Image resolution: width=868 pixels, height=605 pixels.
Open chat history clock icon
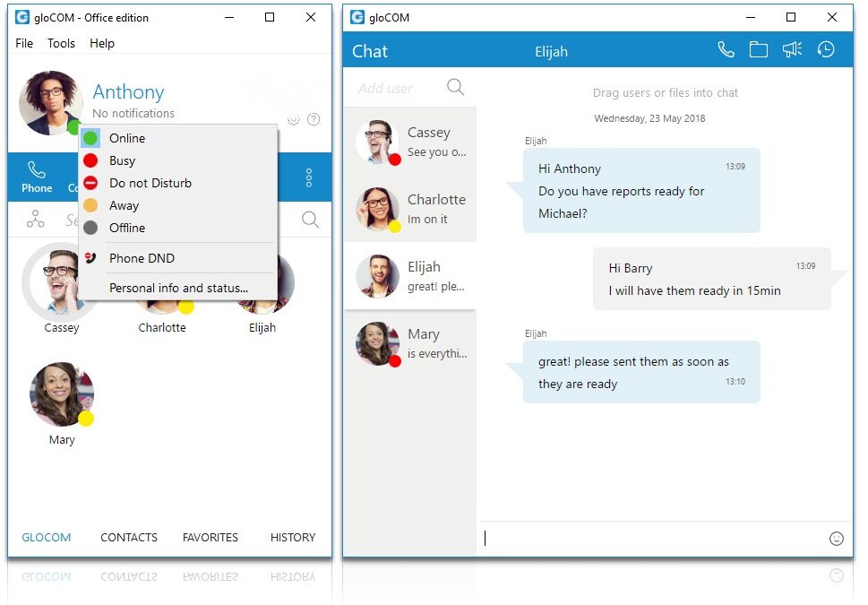click(x=826, y=50)
